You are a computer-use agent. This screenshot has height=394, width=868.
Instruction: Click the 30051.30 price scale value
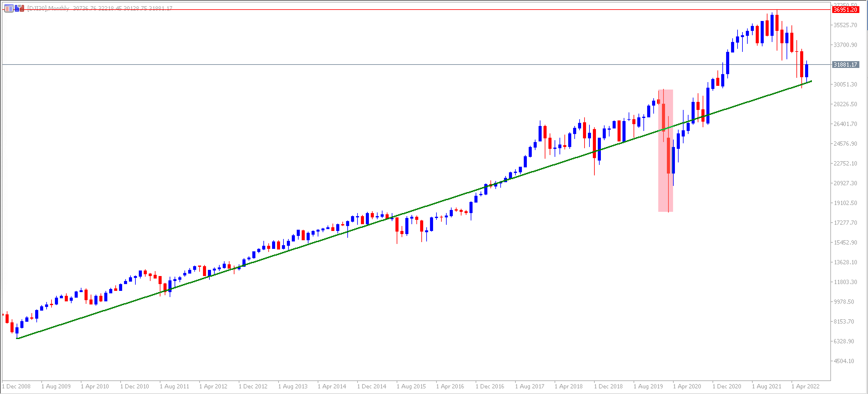(x=845, y=84)
